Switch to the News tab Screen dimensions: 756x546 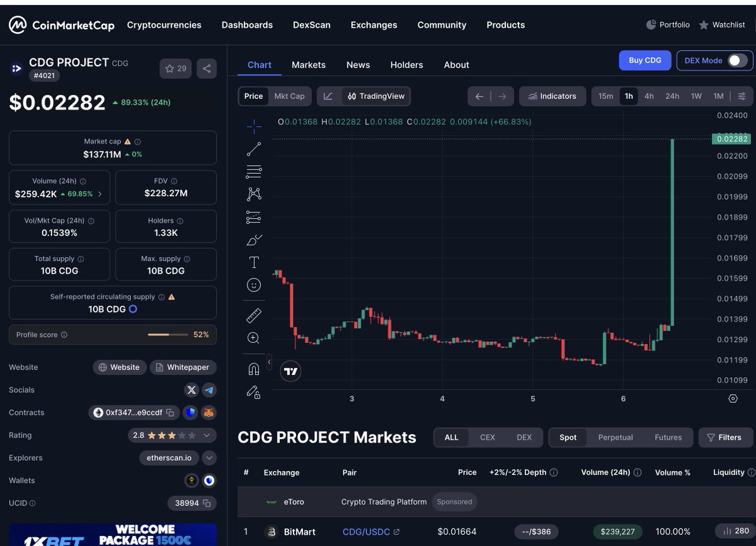(358, 65)
